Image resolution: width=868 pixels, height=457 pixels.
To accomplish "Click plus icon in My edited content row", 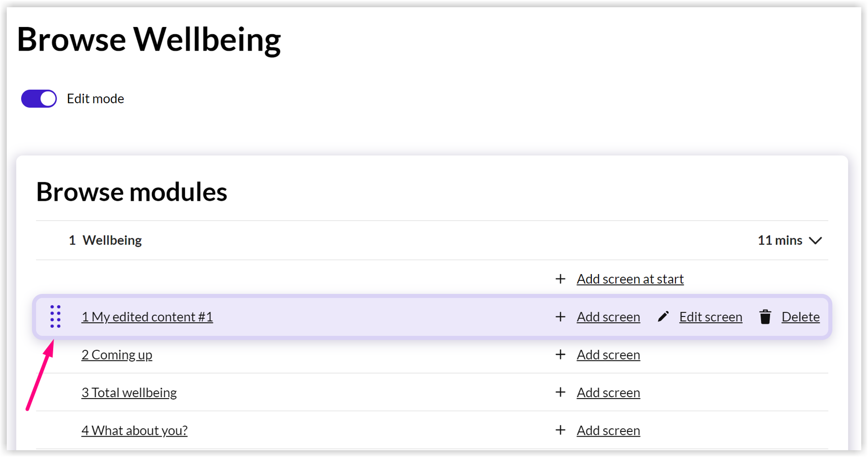I will click(560, 317).
